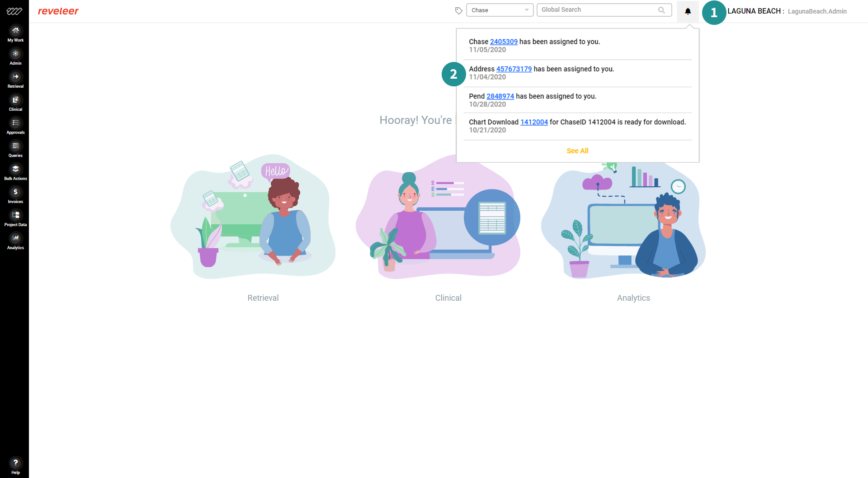Open Invoices from the sidebar
Screen dimensions: 868x478
[x=15, y=195]
